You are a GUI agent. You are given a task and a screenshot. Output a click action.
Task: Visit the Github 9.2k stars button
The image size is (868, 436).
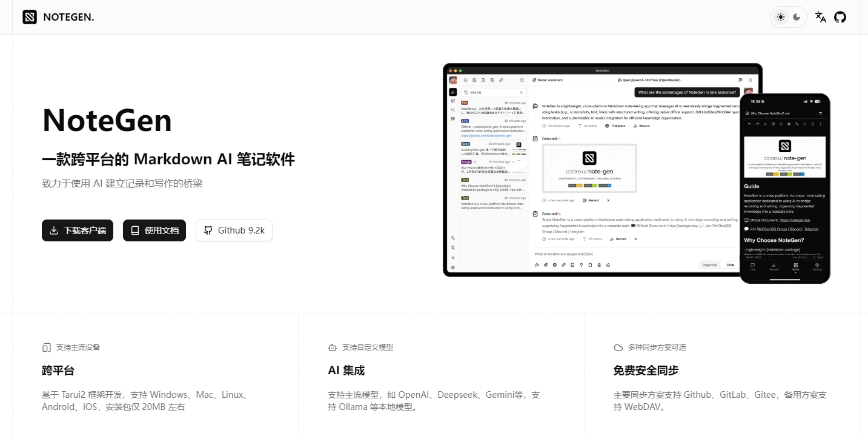pos(234,230)
